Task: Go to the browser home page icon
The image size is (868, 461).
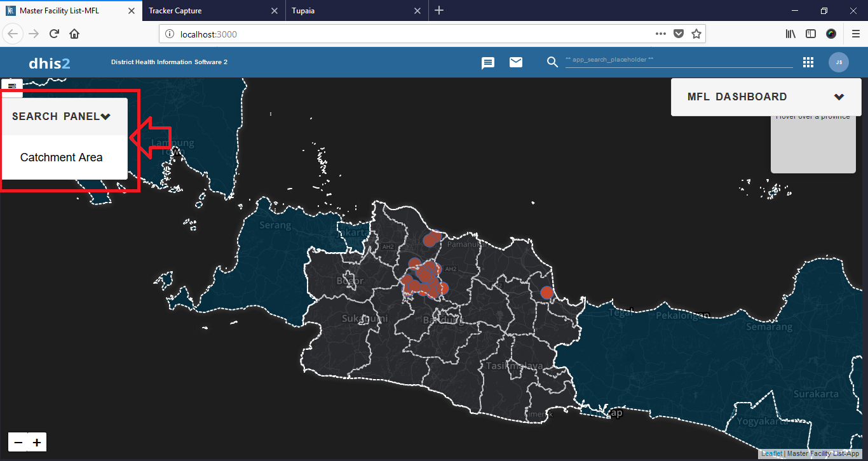Action: [x=74, y=34]
